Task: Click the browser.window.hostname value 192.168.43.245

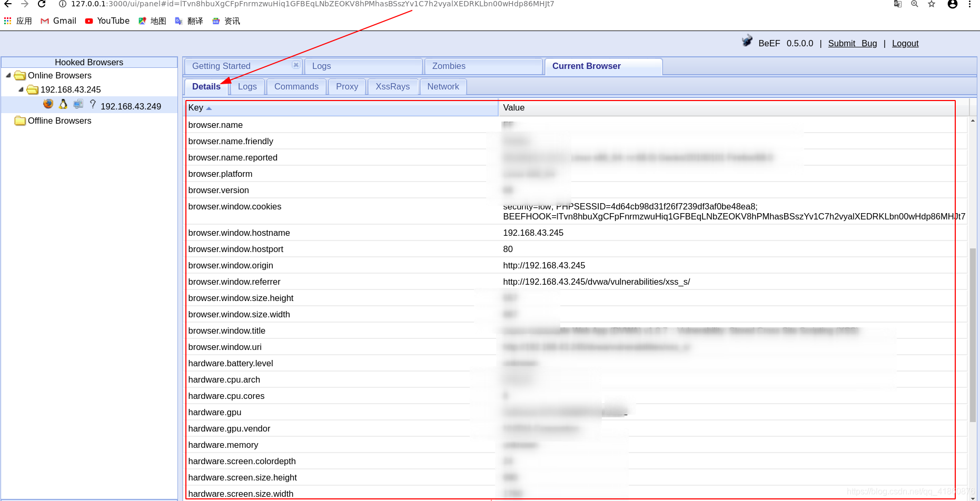Action: pos(533,233)
